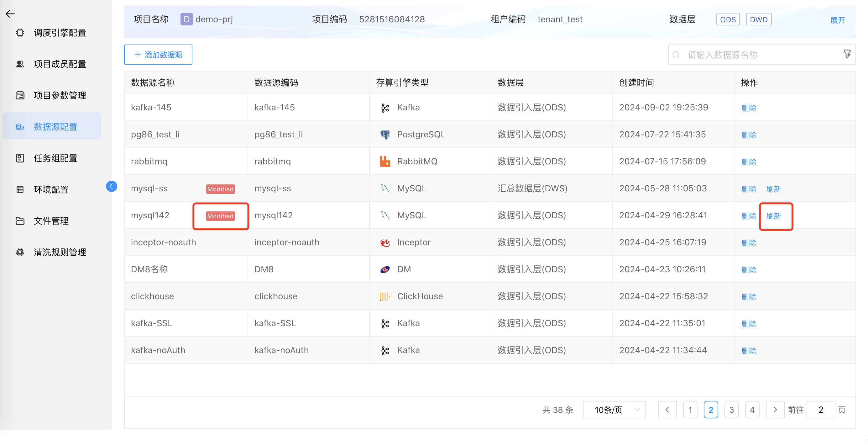The height and width of the screenshot is (441, 868).
Task: Click the PostgreSQL elephant icon
Action: pos(385,135)
